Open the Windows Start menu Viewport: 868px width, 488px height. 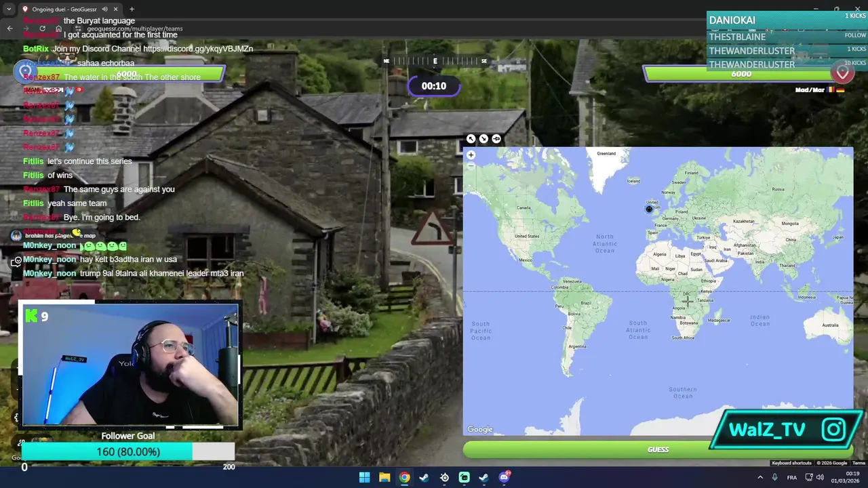pyautogui.click(x=364, y=477)
